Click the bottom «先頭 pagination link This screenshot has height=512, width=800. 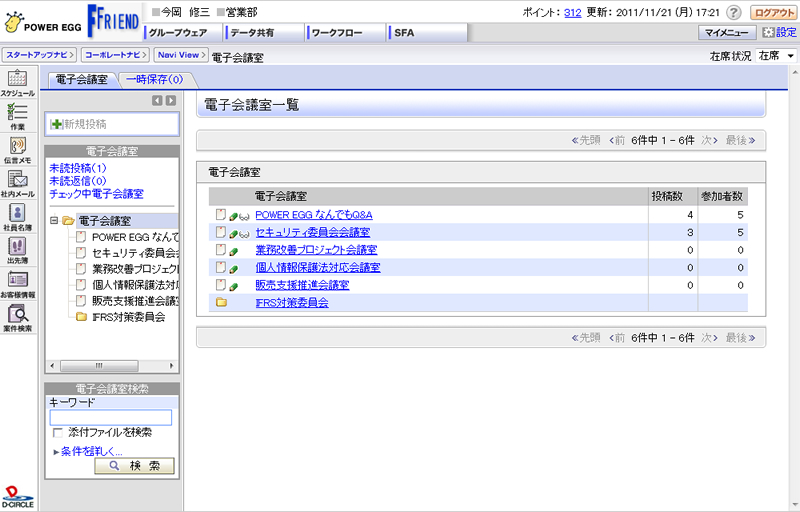[586, 338]
